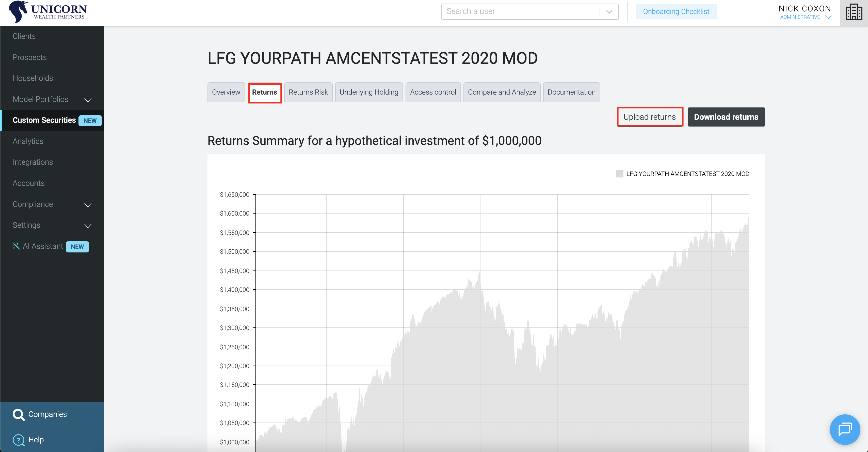This screenshot has width=868, height=452.
Task: Click the Upload returns button
Action: 650,117
